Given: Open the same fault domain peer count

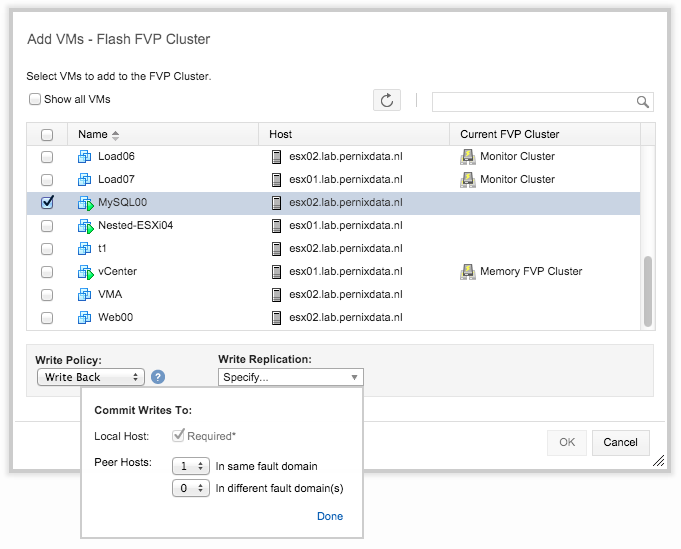Looking at the screenshot, I should [189, 466].
